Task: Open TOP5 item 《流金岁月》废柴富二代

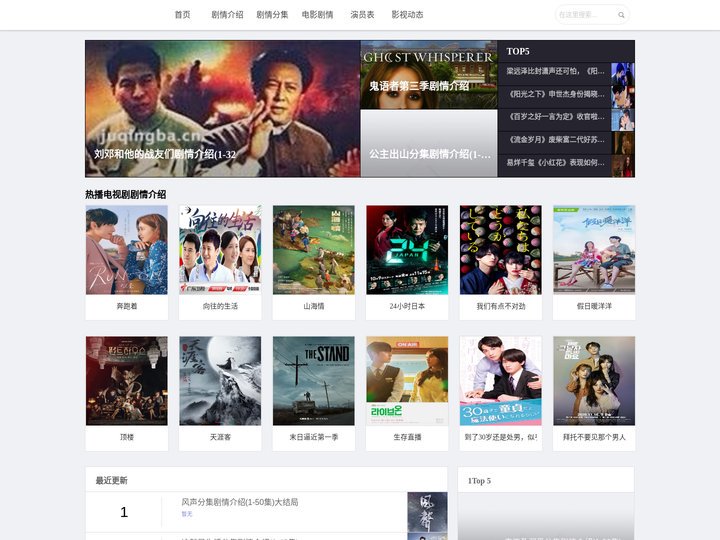Action: (x=555, y=140)
